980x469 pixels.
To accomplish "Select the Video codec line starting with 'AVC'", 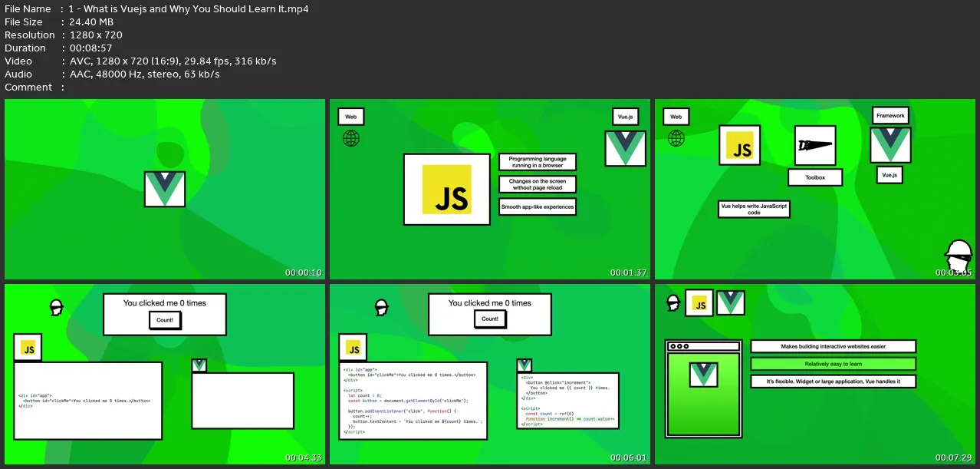I will (173, 61).
